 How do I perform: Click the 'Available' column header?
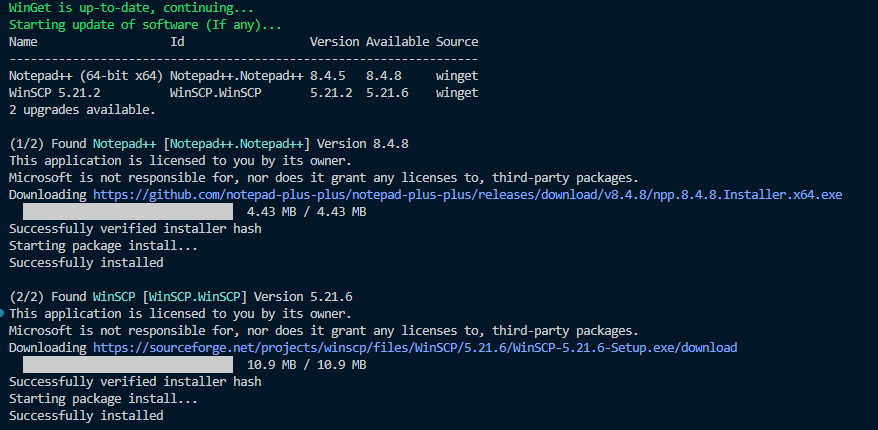coord(398,42)
